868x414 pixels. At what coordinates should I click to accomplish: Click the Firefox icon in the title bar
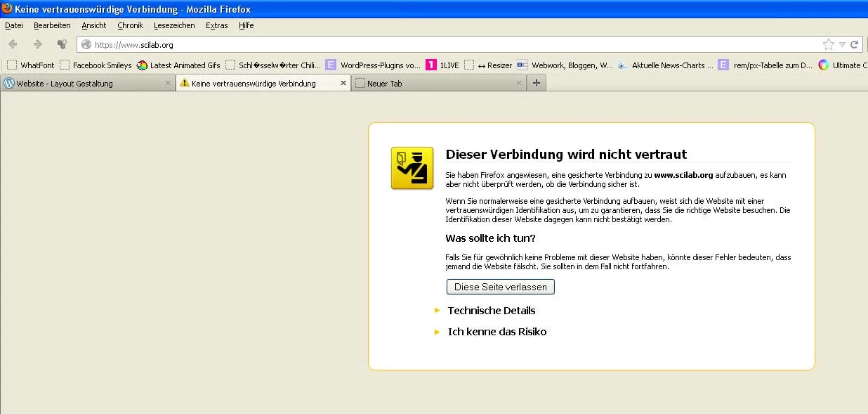click(6, 8)
